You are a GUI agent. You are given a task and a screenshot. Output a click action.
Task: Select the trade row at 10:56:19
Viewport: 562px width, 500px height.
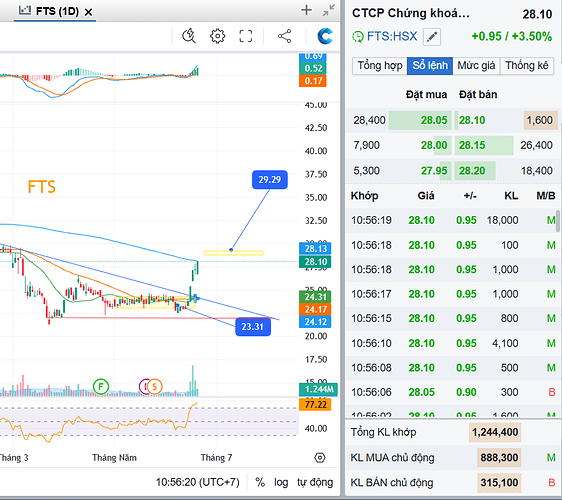[x=451, y=220]
